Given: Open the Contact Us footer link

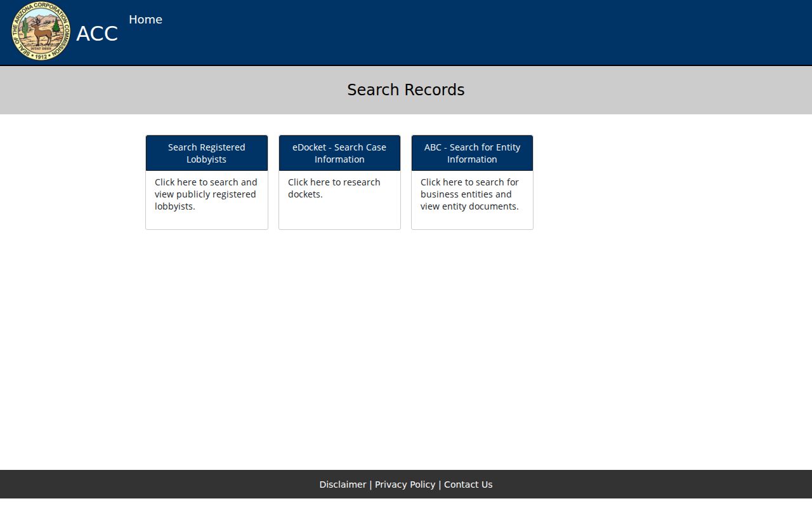Looking at the screenshot, I should [x=468, y=485].
